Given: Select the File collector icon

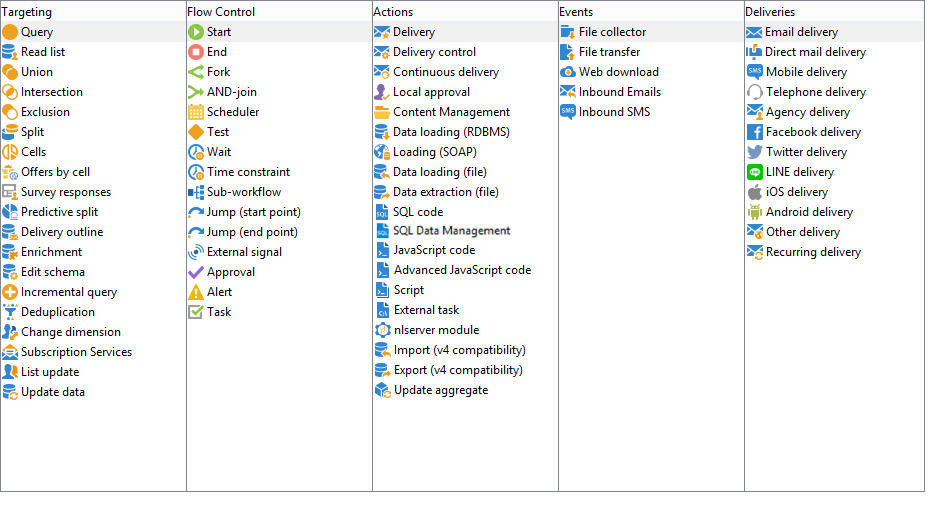Looking at the screenshot, I should tap(567, 32).
